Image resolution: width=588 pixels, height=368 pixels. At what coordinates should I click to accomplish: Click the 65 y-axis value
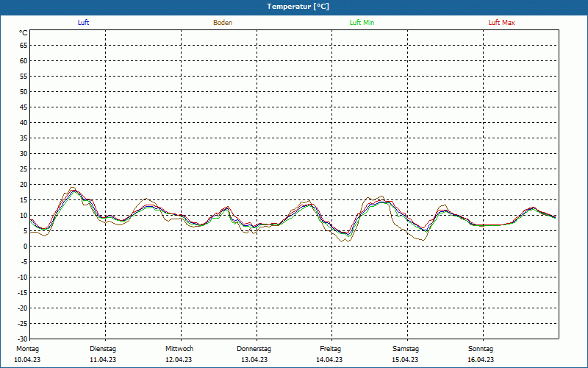click(24, 46)
